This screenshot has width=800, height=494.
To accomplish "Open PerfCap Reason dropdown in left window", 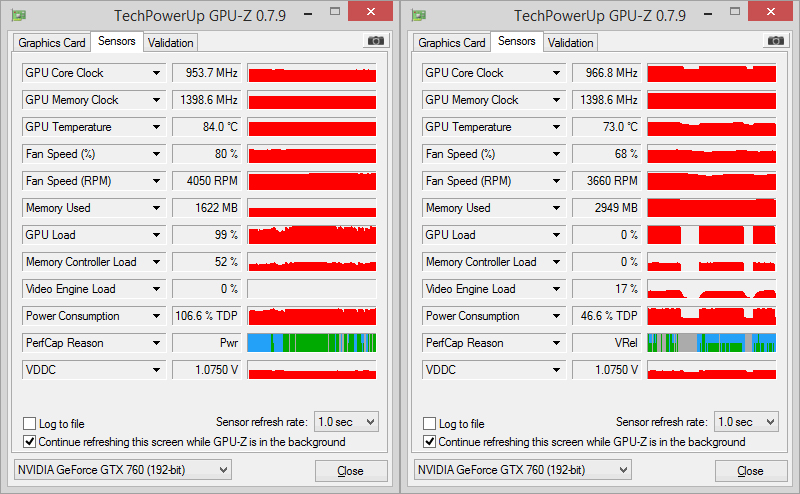I will (156, 343).
